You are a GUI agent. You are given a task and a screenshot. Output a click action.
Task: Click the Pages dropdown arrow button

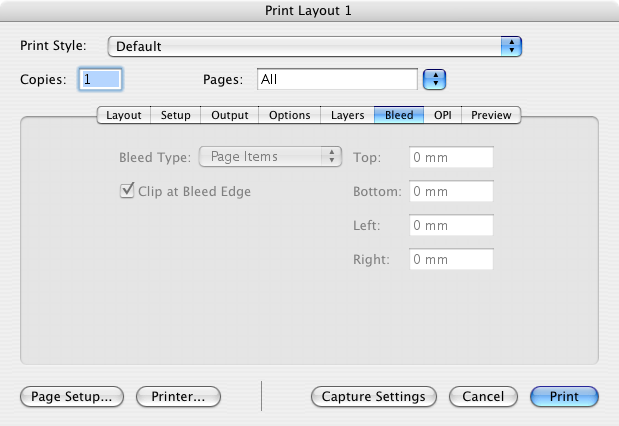(x=434, y=79)
